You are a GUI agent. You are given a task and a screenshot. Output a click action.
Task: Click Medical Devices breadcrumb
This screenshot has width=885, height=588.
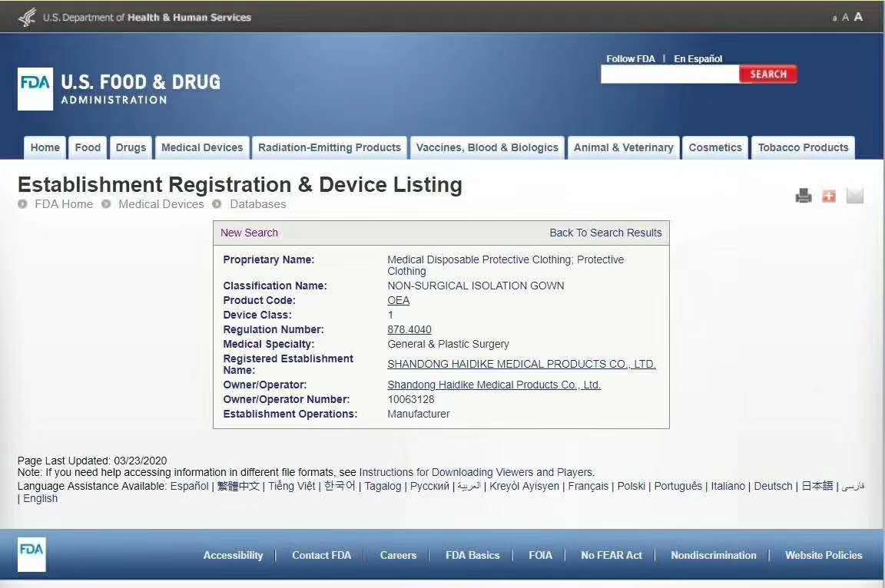(x=161, y=204)
